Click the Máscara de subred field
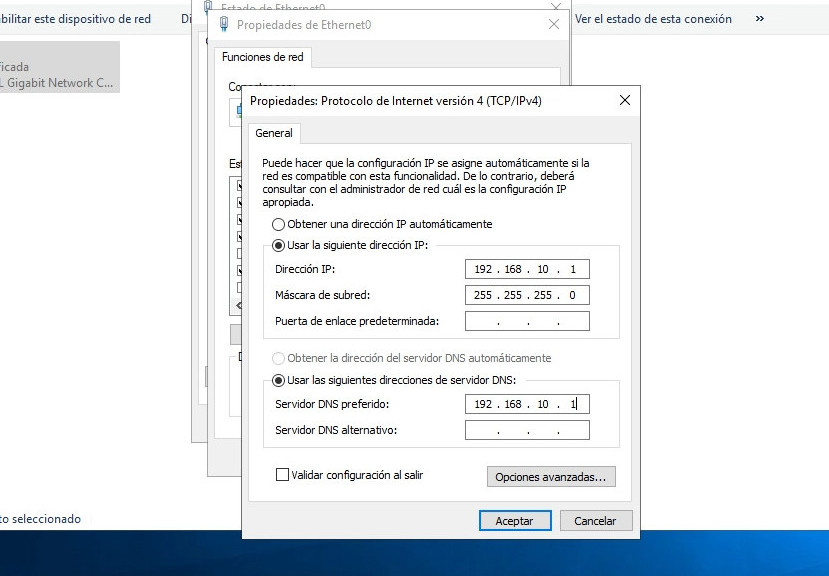 [x=527, y=296]
